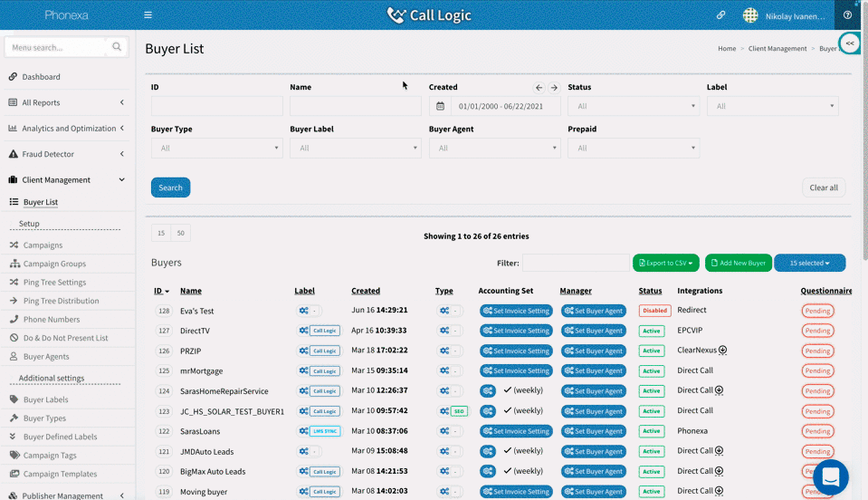Click label gear icon for JMDAuto Leads
Viewport: 868px width, 500px height.
coord(304,451)
